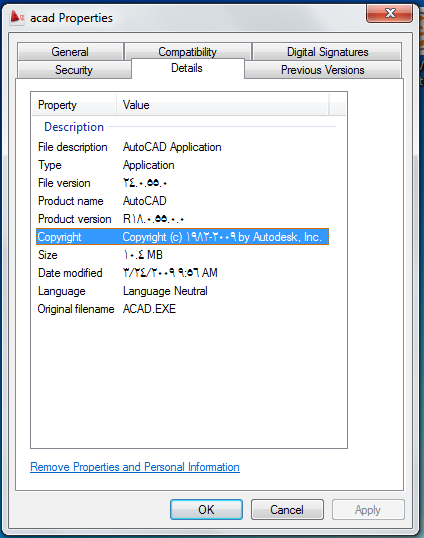424x538 pixels.
Task: Click the Value column header
Action: [x=223, y=105]
